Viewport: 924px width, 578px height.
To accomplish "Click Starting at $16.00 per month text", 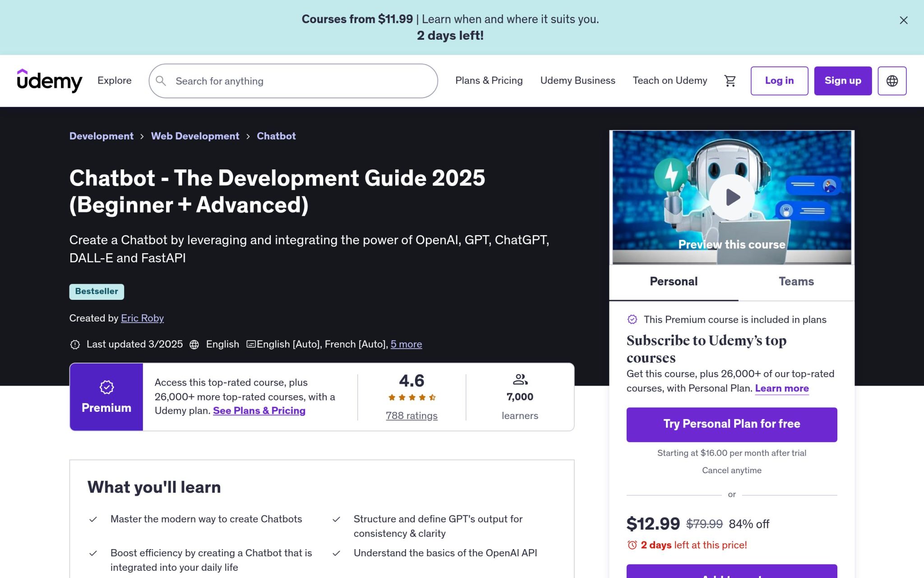I will tap(732, 453).
